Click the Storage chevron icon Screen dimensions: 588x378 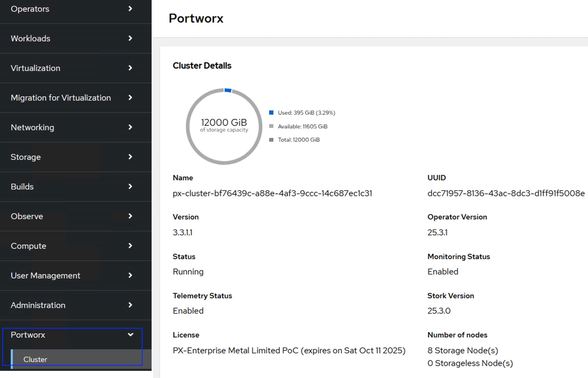point(130,157)
